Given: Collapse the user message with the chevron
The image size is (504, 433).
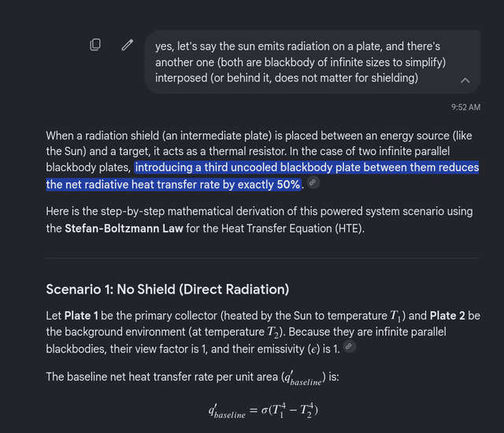Looking at the screenshot, I should pyautogui.click(x=465, y=80).
